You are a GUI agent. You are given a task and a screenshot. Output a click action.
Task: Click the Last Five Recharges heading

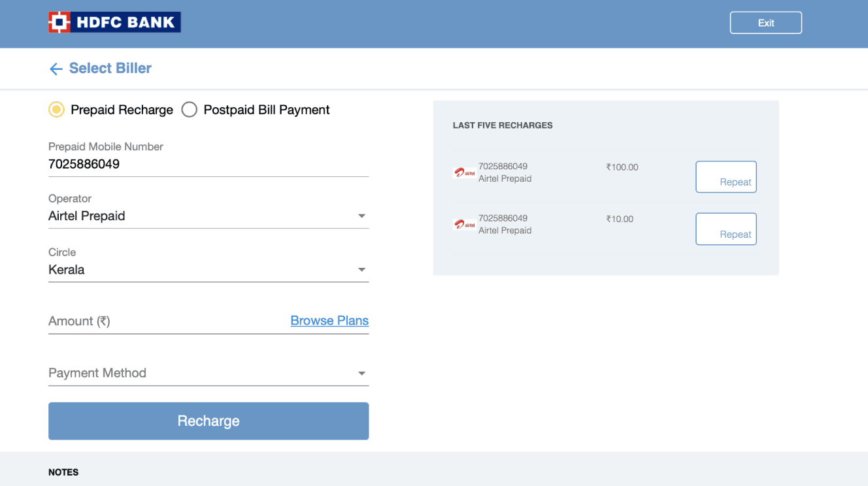503,125
